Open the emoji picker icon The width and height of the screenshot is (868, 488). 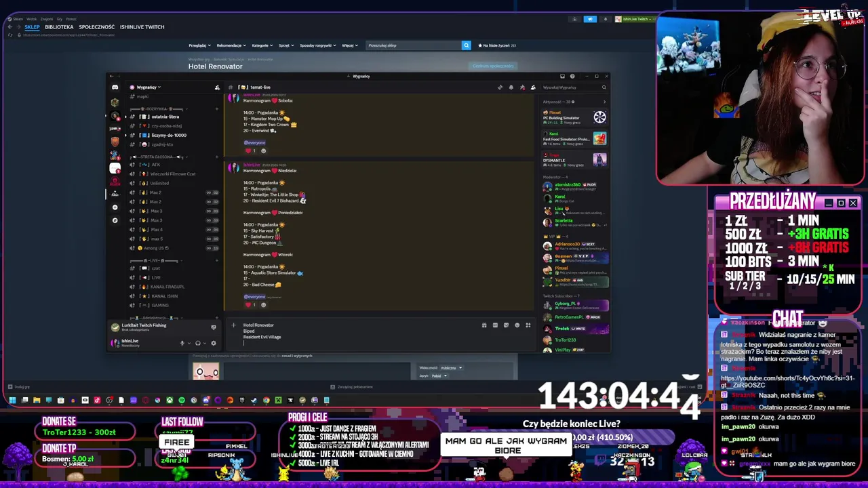tap(517, 325)
